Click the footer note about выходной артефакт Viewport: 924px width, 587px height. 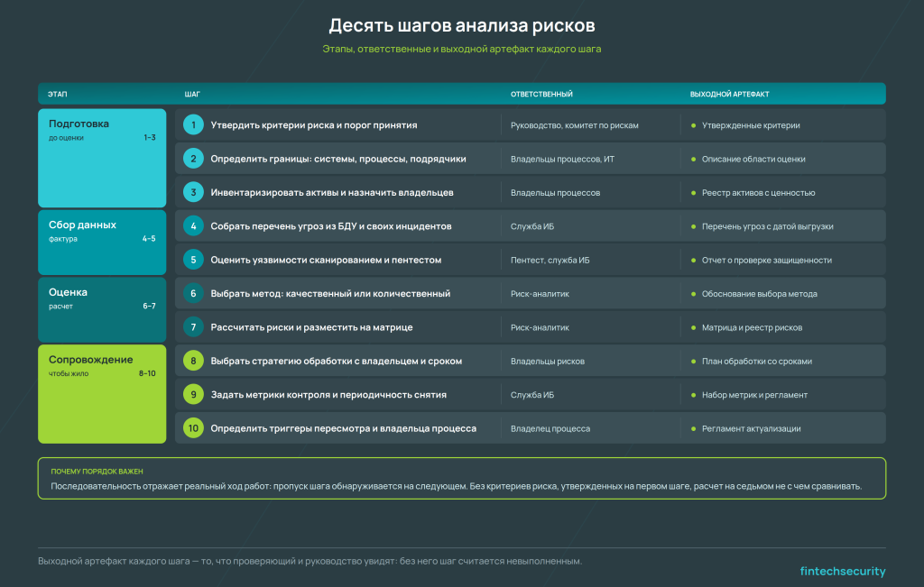pos(310,561)
